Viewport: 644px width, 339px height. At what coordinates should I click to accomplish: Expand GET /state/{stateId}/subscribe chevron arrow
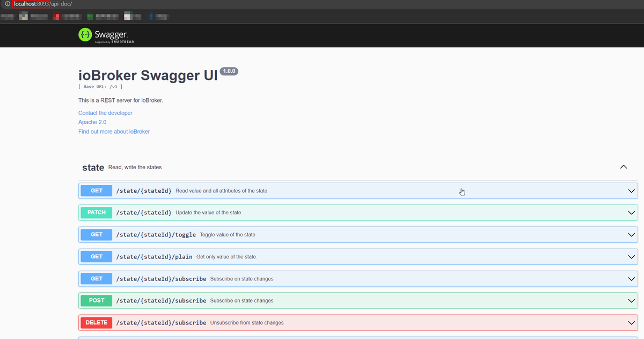click(x=632, y=279)
